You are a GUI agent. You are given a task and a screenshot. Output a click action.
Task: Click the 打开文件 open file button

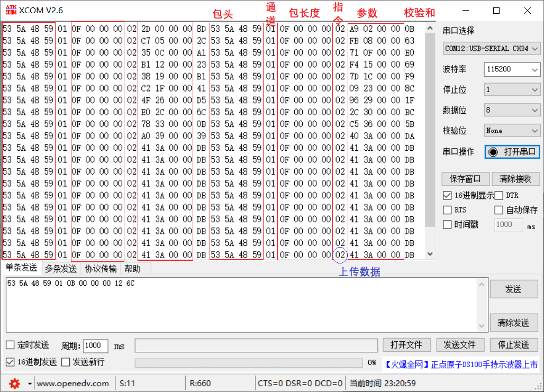pos(406,345)
